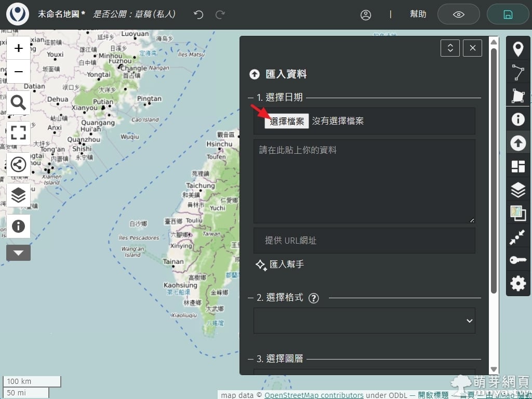
Task: Open the layers manager in right toolbar
Action: tap(518, 190)
